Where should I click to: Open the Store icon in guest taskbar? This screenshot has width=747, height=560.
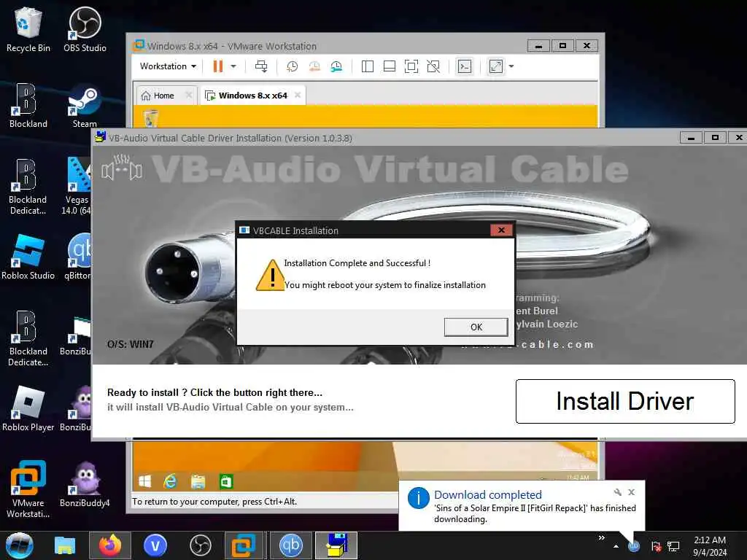[226, 482]
